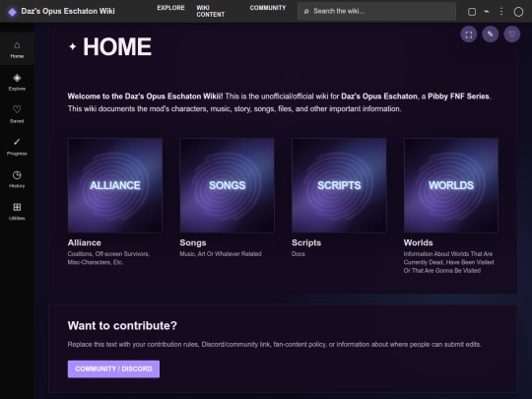Open the ALLIANCE card thumbnail
Screen dimensions: 532x399
(115, 185)
